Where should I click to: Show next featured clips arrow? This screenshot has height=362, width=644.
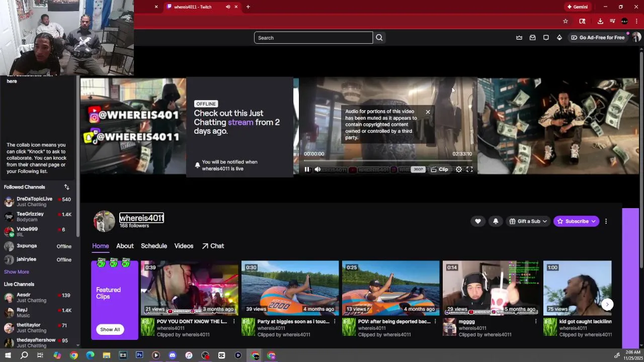[607, 304]
